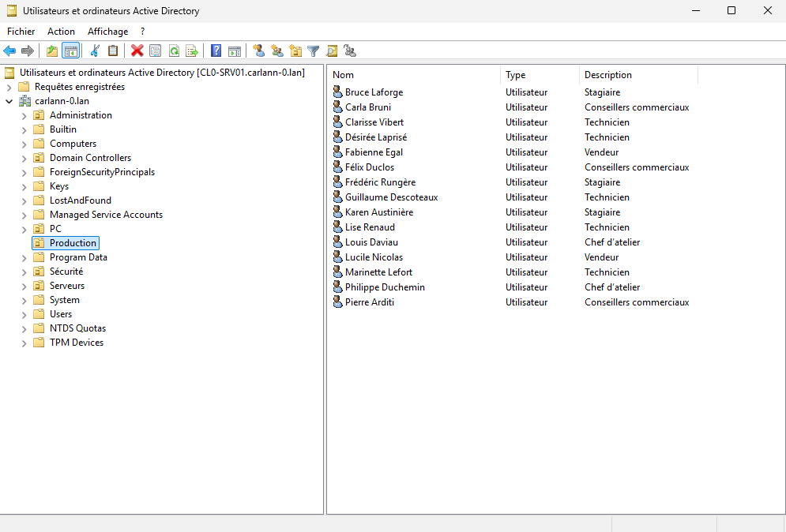Expand the Requêtes enregistrées node
Image resolution: width=786 pixels, height=532 pixels.
9,87
